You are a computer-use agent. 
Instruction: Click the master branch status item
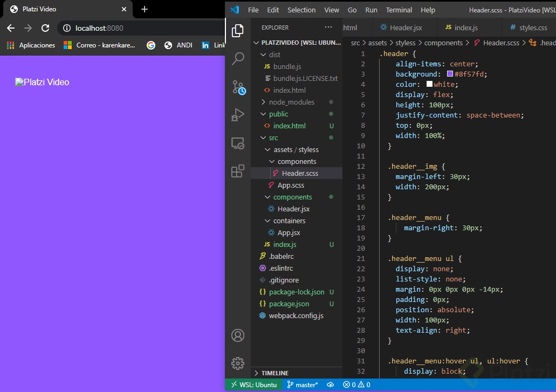pos(303,385)
